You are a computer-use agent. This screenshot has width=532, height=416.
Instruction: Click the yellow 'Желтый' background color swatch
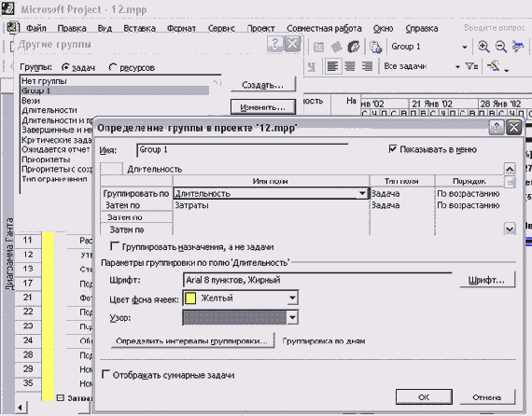tap(190, 298)
